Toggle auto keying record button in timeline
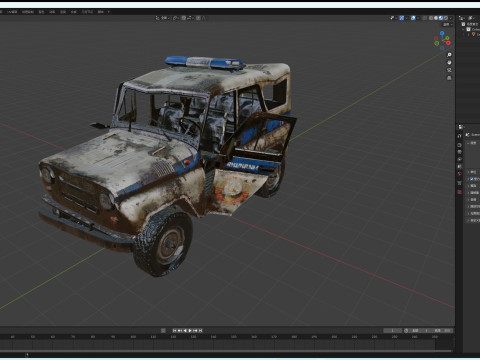Viewport: 480px width, 360px height. (163, 331)
